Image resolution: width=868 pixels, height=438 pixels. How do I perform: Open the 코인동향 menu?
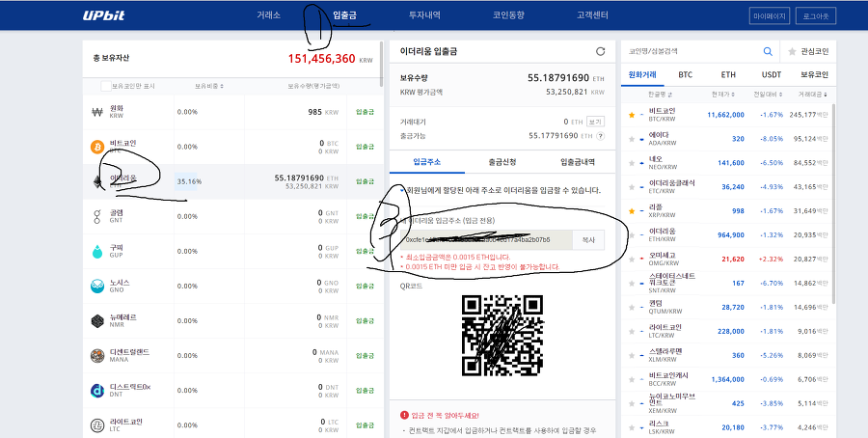[x=508, y=15]
